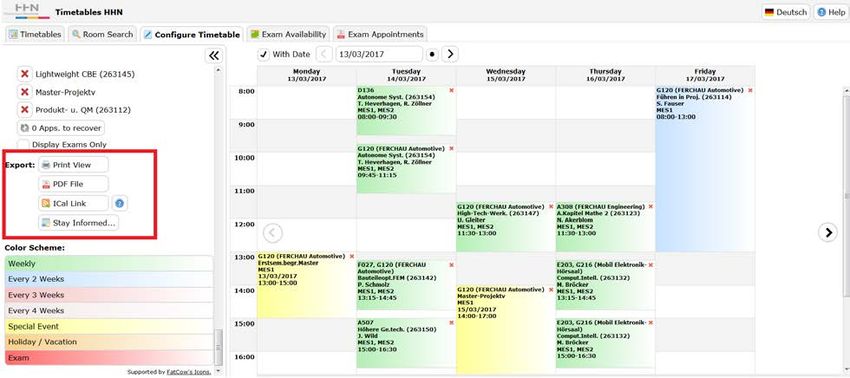Click the ICal Link help question-mark icon
This screenshot has height=378, width=850.
pos(120,204)
